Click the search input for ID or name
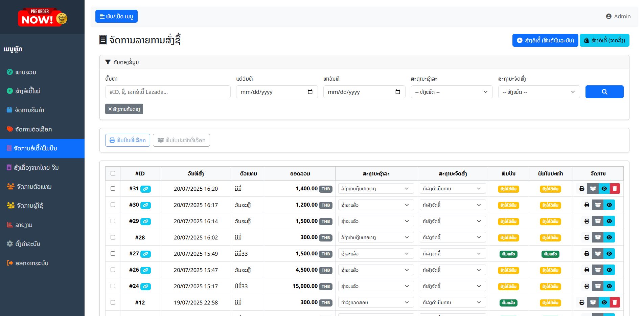 pos(168,92)
